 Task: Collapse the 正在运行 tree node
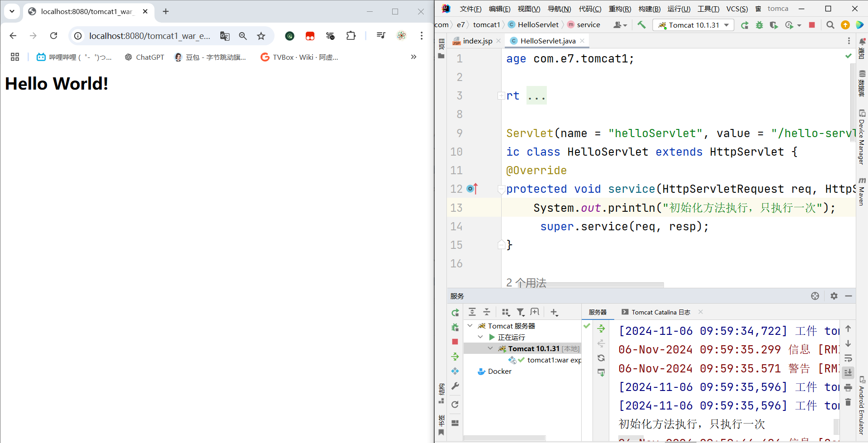[480, 337]
